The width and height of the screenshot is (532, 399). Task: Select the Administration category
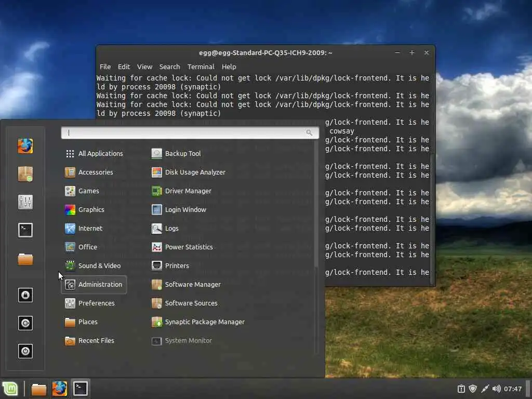tap(94, 285)
